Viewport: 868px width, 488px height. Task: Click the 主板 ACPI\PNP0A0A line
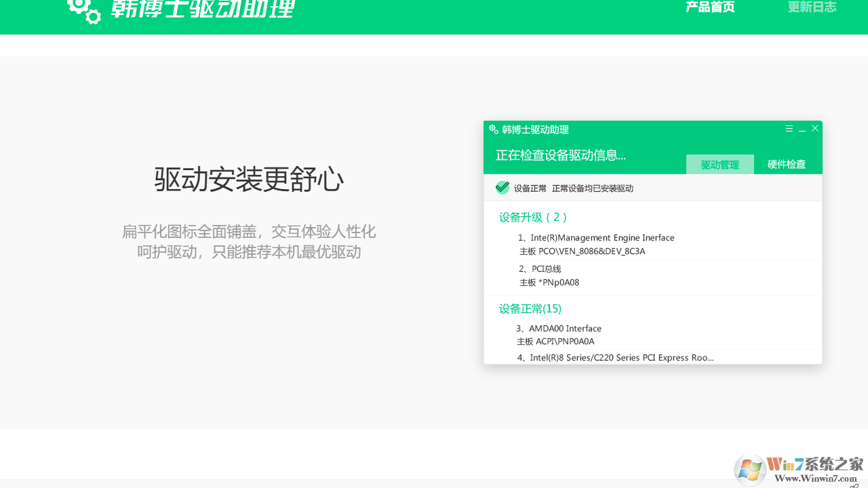[x=555, y=342]
